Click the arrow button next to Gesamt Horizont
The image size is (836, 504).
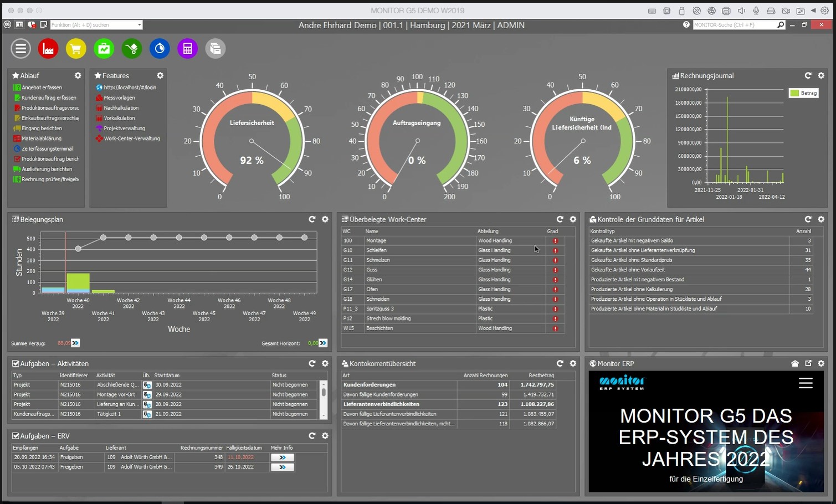click(x=323, y=343)
